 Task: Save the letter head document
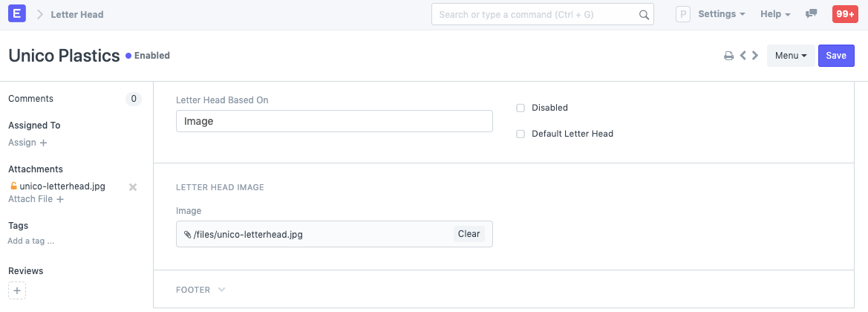(836, 56)
